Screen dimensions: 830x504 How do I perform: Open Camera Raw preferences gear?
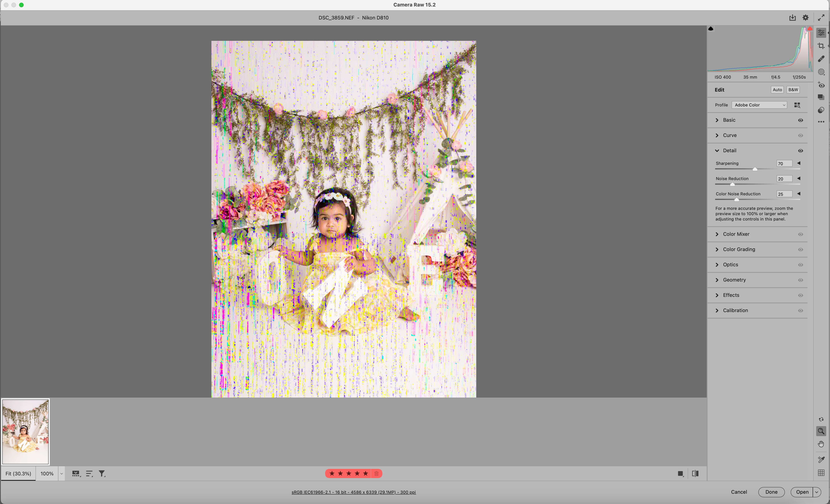805,18
